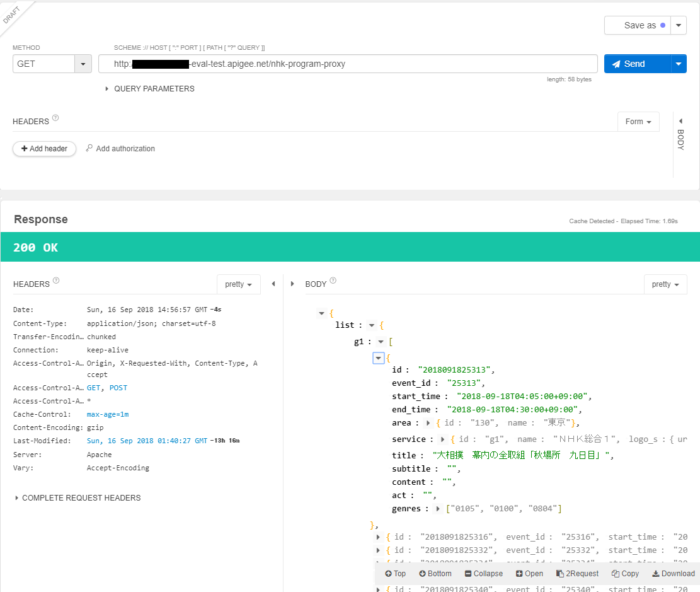Copy the response body

coord(624,574)
